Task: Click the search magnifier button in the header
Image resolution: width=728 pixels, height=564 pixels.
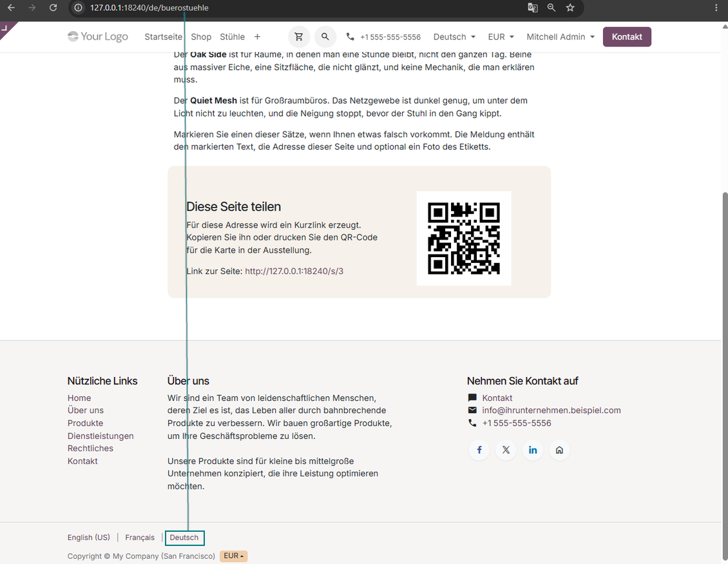Action: pyautogui.click(x=325, y=37)
